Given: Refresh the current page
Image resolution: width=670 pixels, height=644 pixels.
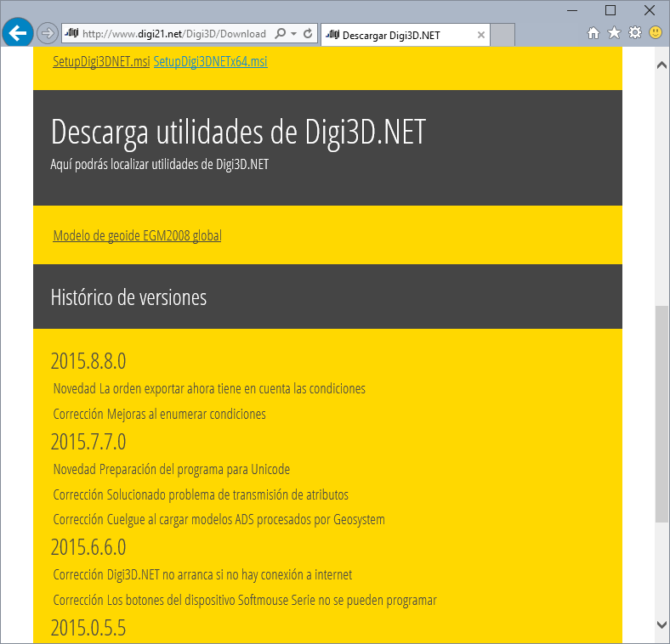Looking at the screenshot, I should (308, 34).
